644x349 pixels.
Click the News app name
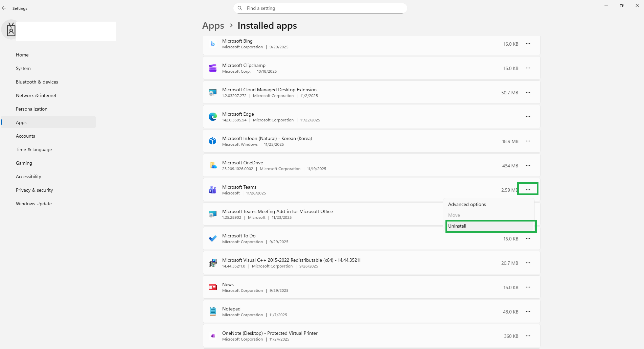[x=228, y=284]
